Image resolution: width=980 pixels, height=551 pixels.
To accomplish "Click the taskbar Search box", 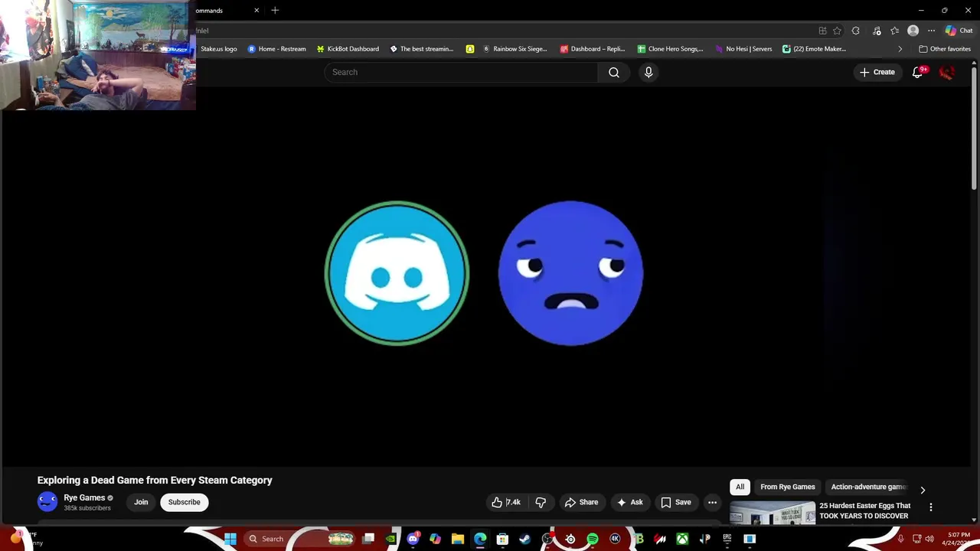I will 301,539.
